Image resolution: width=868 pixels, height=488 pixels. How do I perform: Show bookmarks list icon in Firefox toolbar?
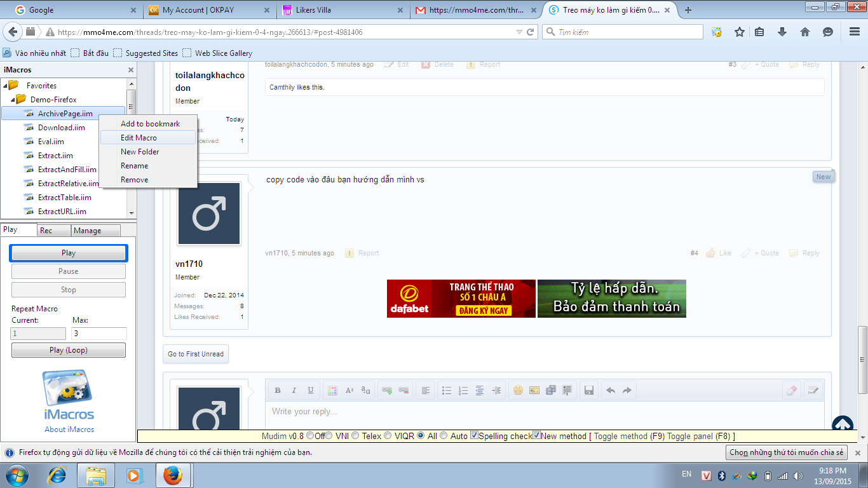point(759,32)
